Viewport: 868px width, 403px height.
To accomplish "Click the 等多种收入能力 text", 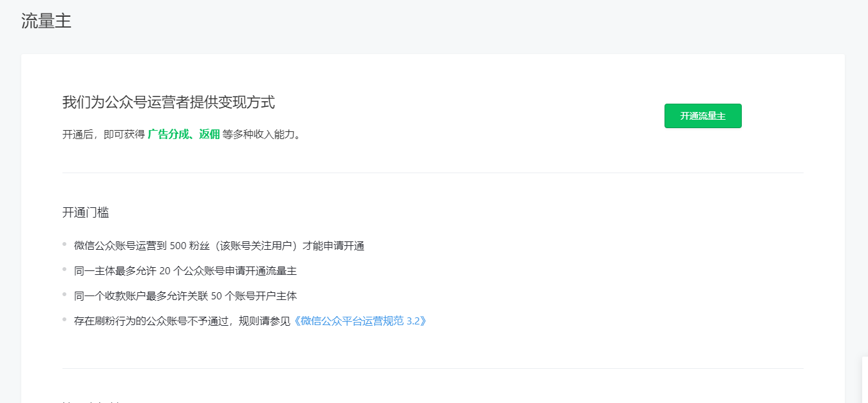I will [x=261, y=135].
